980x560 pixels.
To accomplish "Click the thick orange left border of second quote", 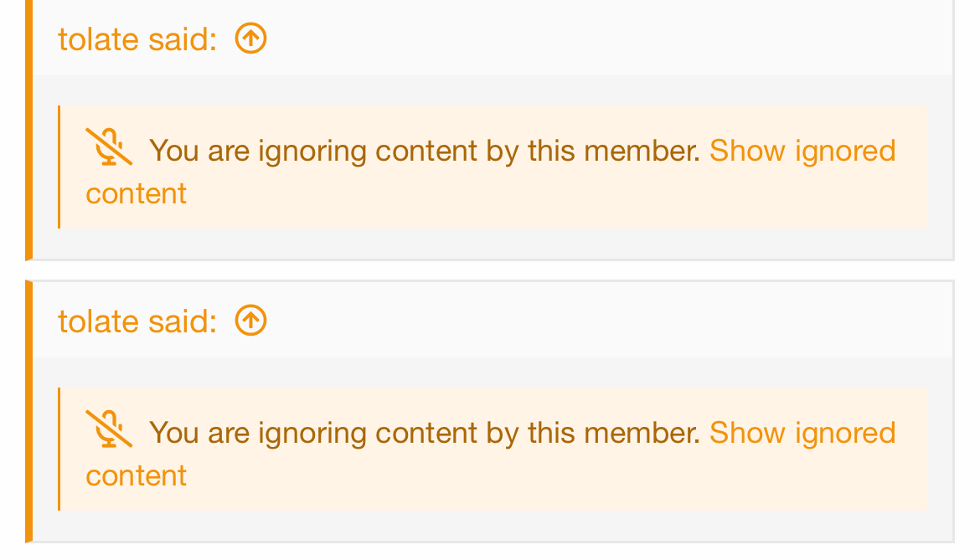I will (28, 412).
